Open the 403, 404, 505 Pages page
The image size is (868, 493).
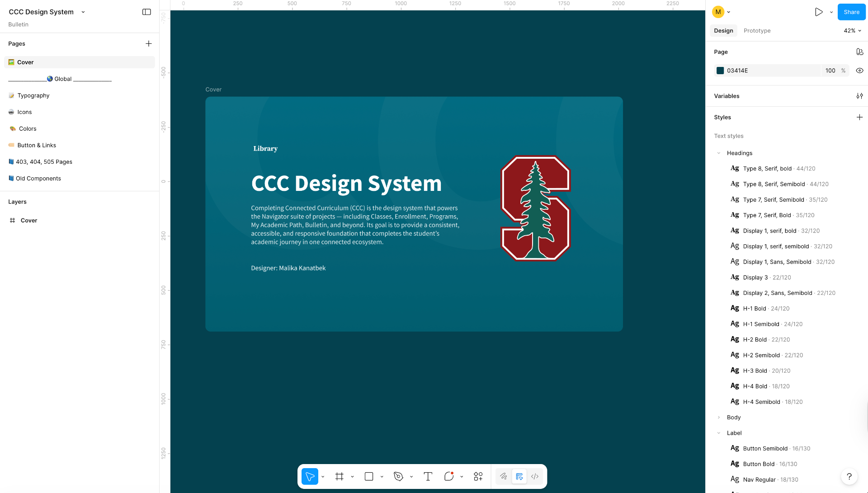pyautogui.click(x=80, y=162)
